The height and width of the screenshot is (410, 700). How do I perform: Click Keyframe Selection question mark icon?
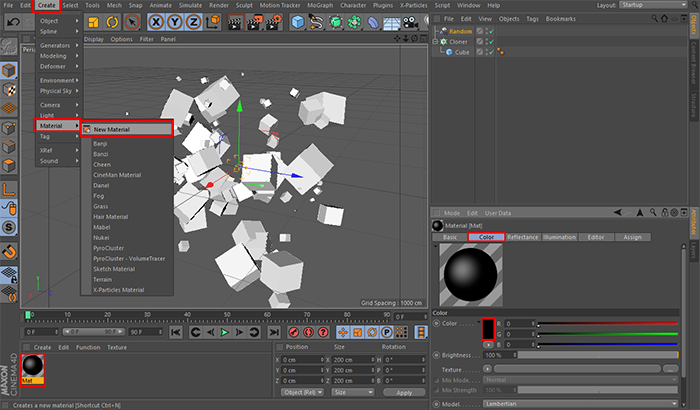pyautogui.click(x=323, y=332)
